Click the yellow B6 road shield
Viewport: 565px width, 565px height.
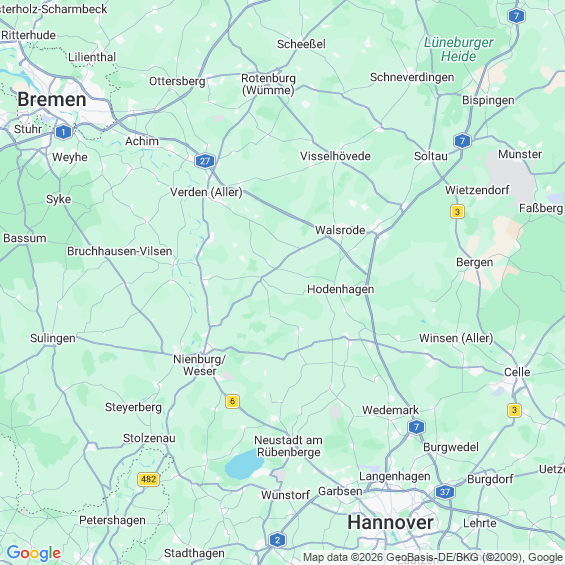pyautogui.click(x=232, y=401)
